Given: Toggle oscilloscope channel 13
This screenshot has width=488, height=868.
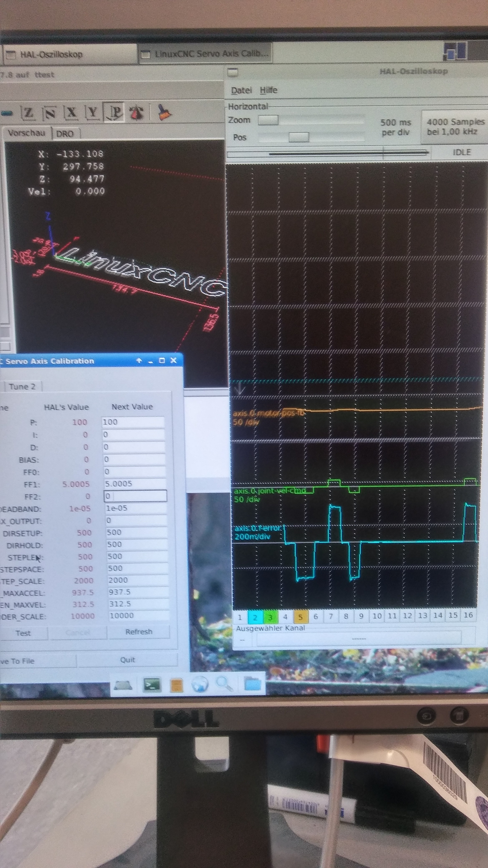Looking at the screenshot, I should tap(422, 616).
